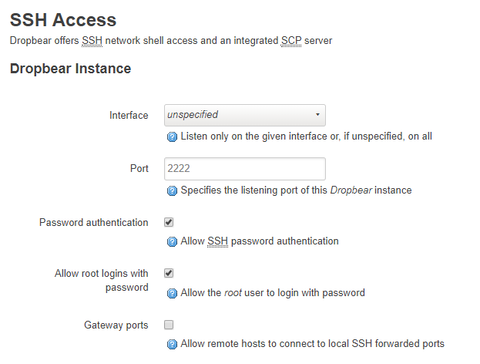Screen dimensions: 480x364
Task: Click into the Port input field
Action: (x=245, y=169)
